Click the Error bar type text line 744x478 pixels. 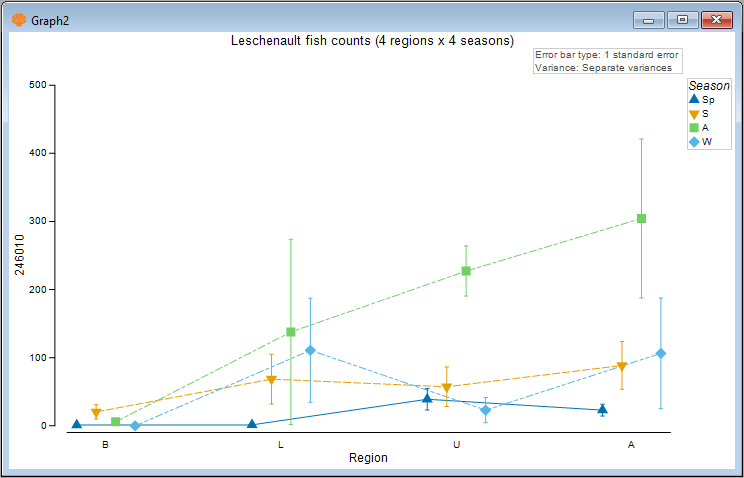click(607, 55)
